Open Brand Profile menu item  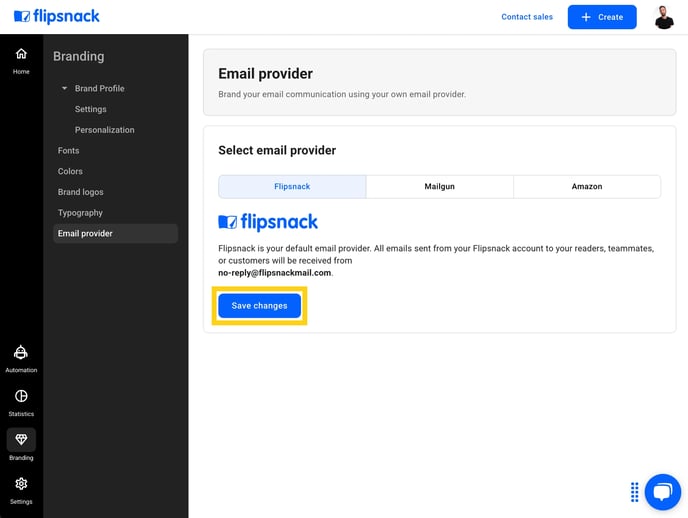pos(100,88)
